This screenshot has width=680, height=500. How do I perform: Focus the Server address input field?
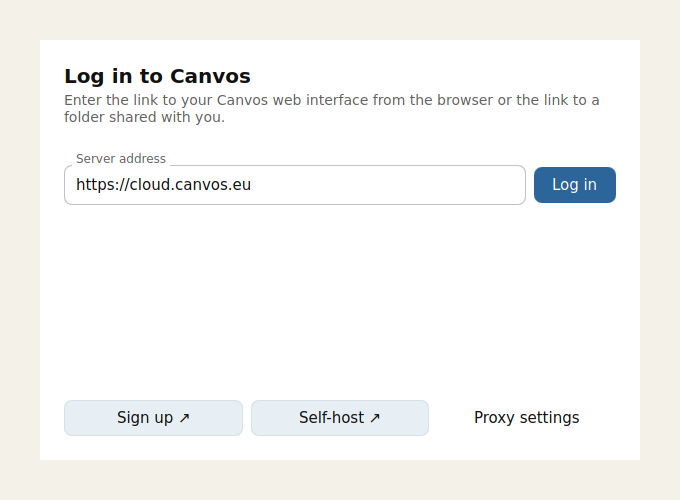pos(295,185)
